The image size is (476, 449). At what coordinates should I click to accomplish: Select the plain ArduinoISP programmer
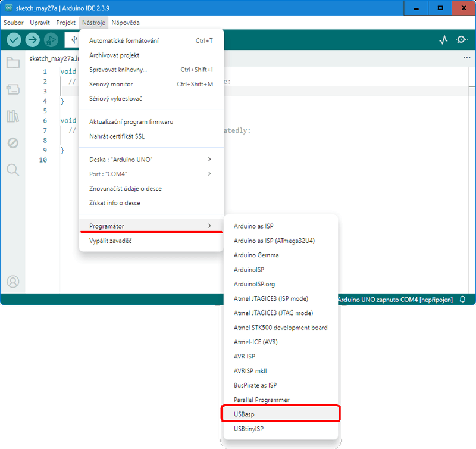280,270
